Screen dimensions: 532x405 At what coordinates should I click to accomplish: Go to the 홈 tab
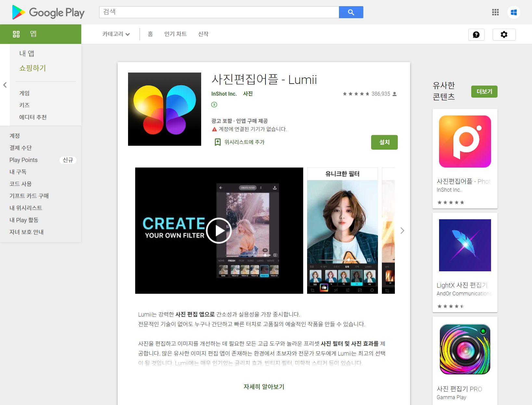point(150,34)
